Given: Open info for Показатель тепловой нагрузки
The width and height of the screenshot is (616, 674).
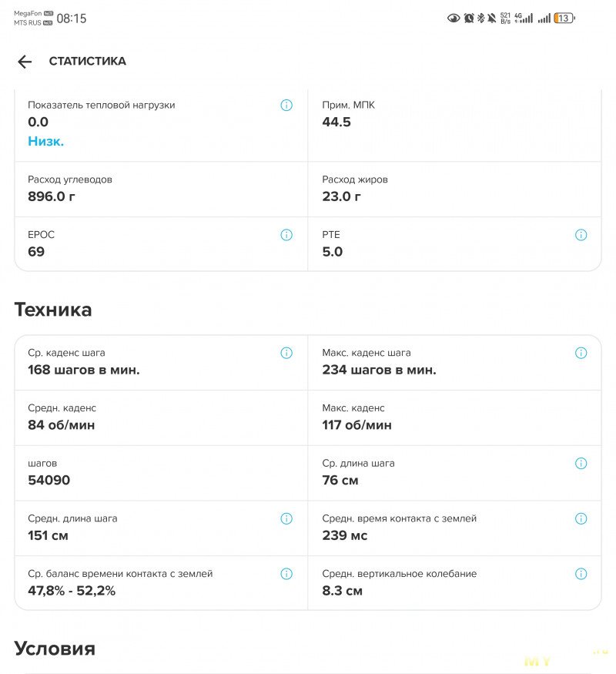Looking at the screenshot, I should [286, 106].
